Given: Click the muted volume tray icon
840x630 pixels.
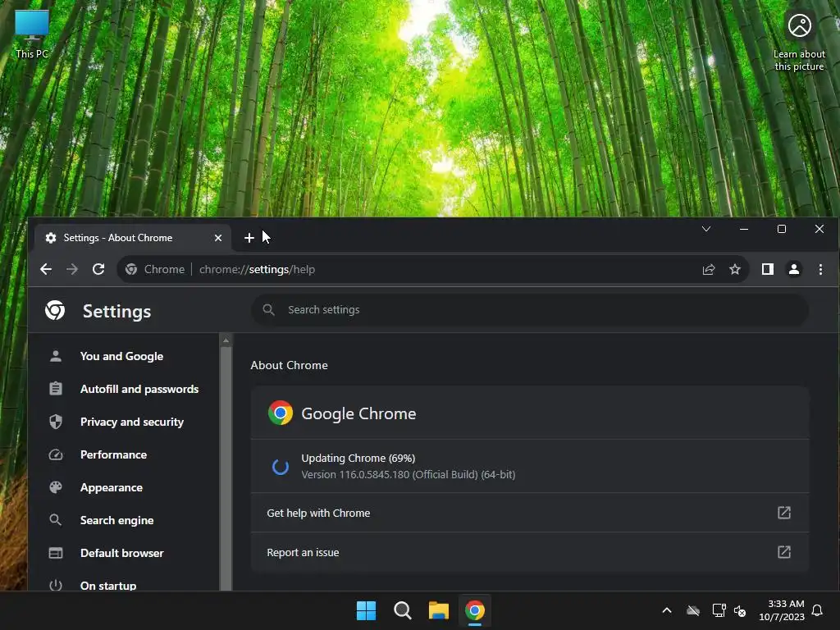Looking at the screenshot, I should point(740,610).
